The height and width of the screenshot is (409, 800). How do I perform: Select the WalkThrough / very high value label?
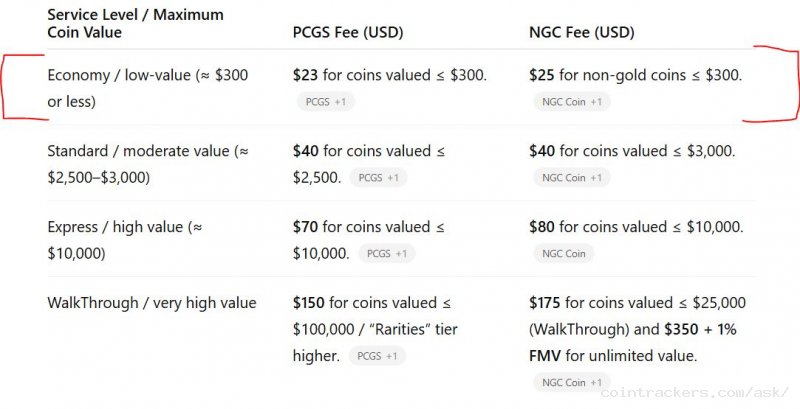click(x=152, y=303)
